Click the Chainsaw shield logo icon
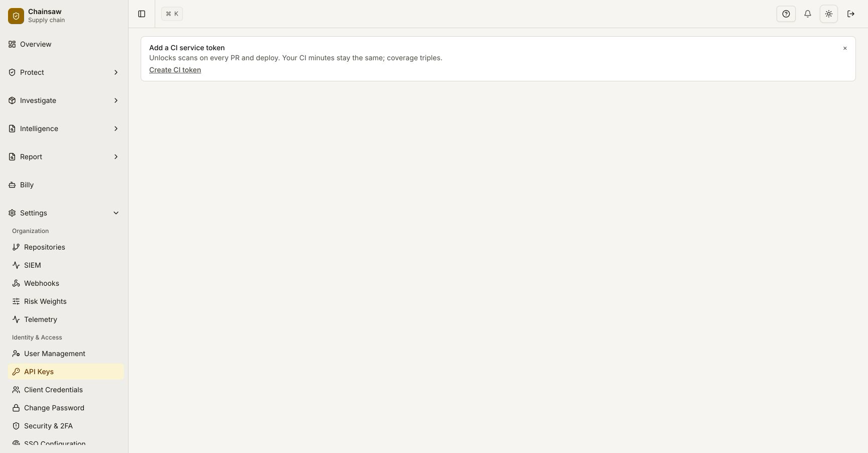Image resolution: width=868 pixels, height=453 pixels. point(16,16)
